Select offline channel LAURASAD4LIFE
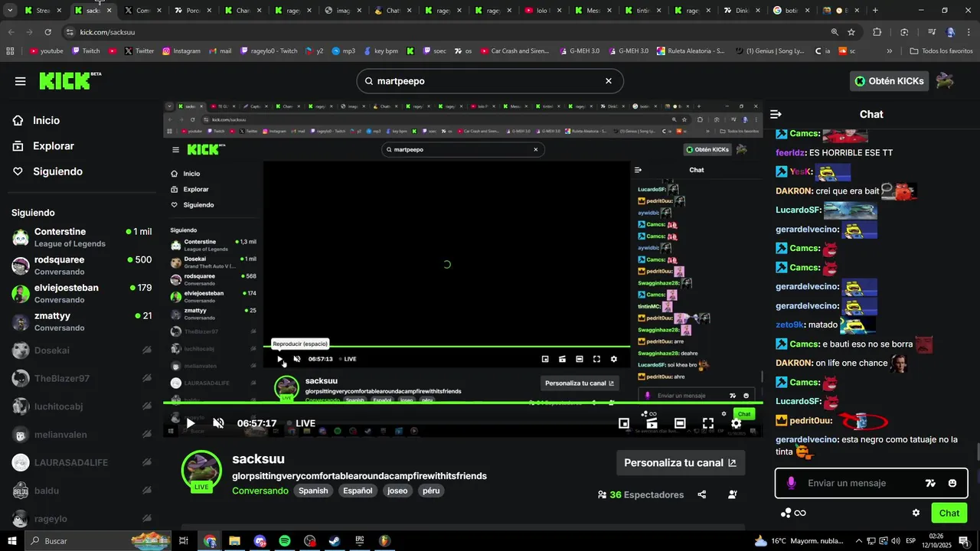This screenshot has width=980, height=551. (x=81, y=463)
